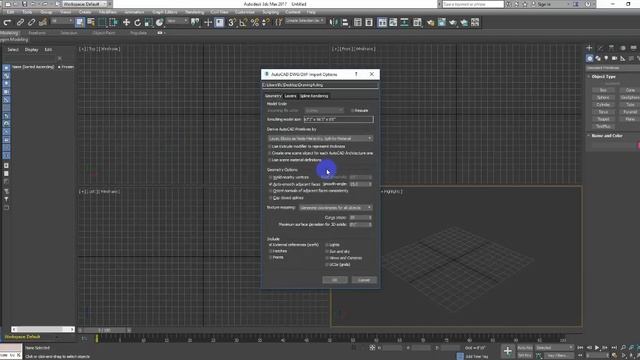Viewport: 640px width, 360px height.
Task: Open Derive AutoCAD Primitives by dropdown
Action: pyautogui.click(x=320, y=138)
